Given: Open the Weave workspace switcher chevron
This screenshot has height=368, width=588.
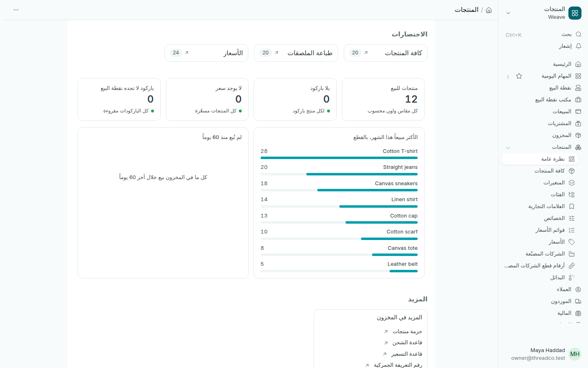Looking at the screenshot, I should 508,13.
